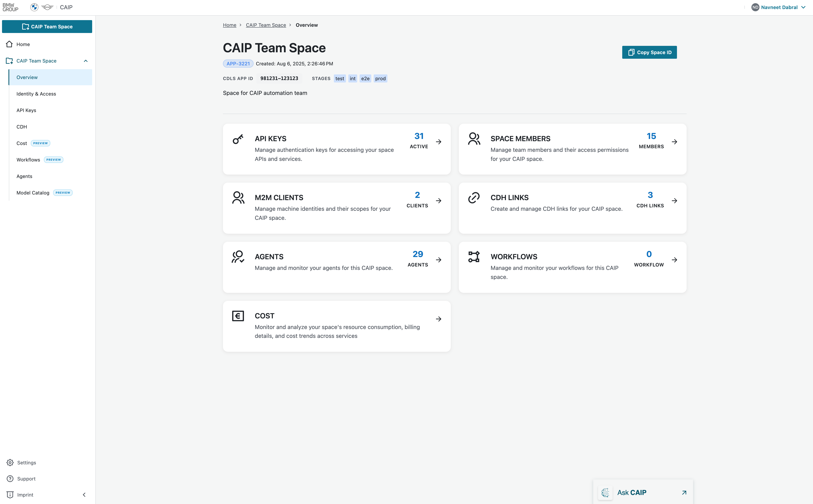
Task: Click the M2M Clients icon
Action: click(238, 198)
